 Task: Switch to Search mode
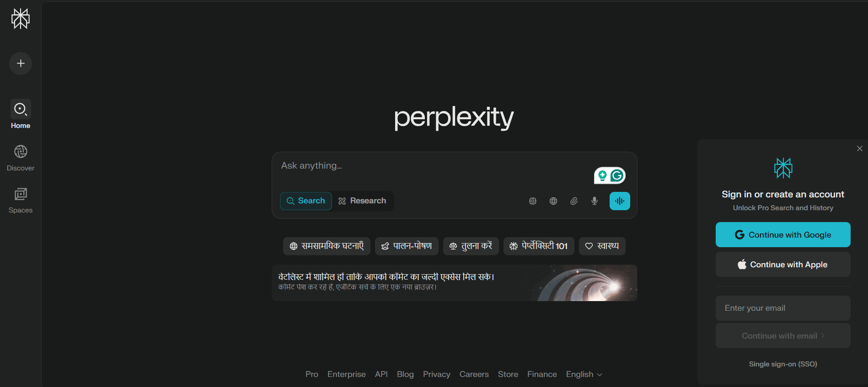point(306,201)
